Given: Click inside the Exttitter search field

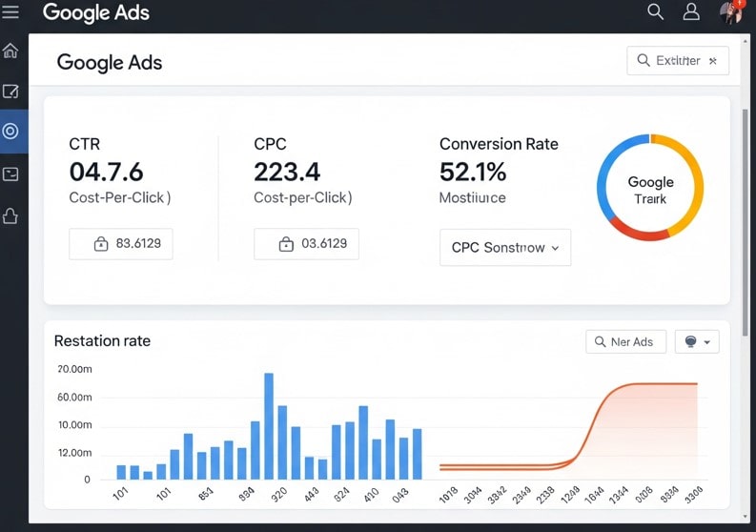Looking at the screenshot, I should pyautogui.click(x=678, y=61).
